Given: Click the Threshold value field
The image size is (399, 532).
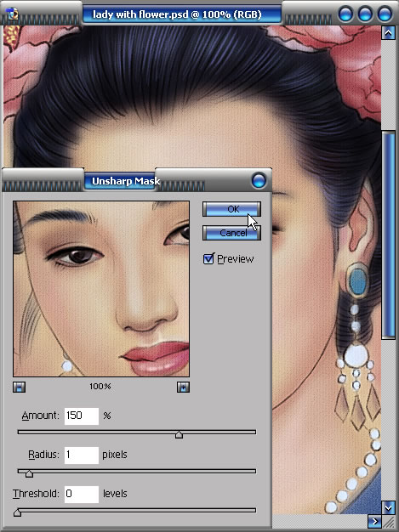Looking at the screenshot, I should click(x=82, y=494).
